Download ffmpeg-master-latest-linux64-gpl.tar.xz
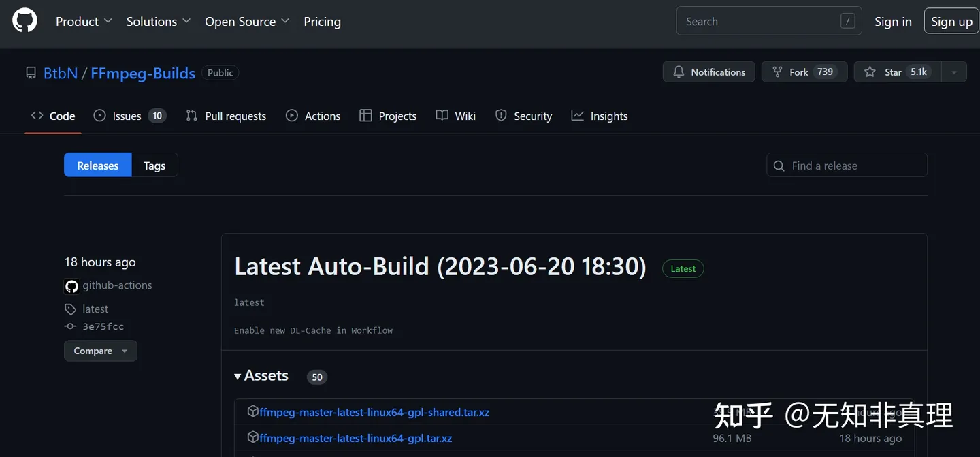The width and height of the screenshot is (980, 457). (355, 438)
